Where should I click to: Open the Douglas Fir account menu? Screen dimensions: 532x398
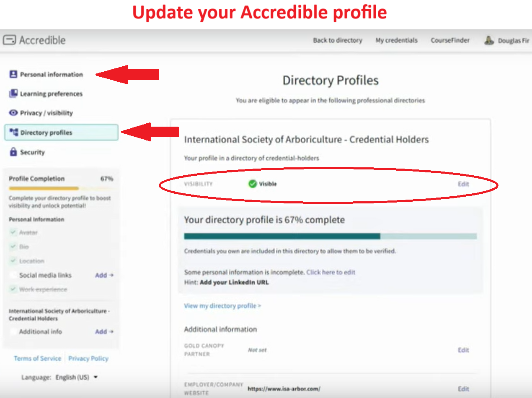pyautogui.click(x=506, y=41)
